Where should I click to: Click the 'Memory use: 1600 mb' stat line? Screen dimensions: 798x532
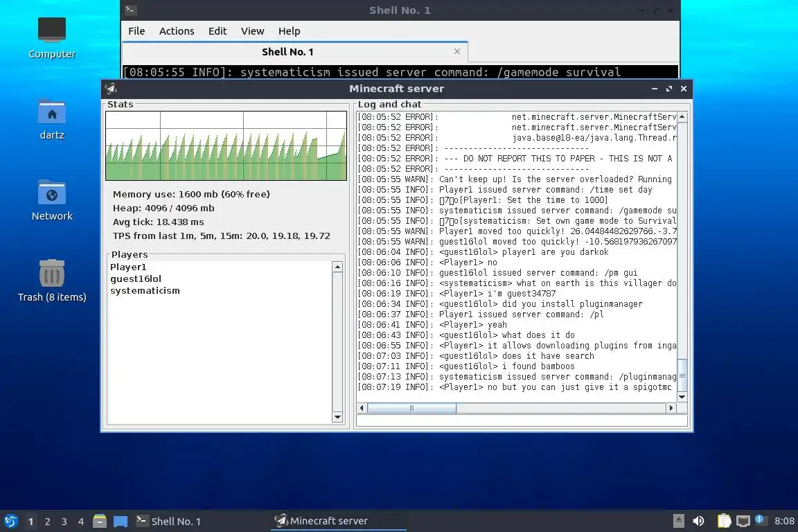coord(191,195)
